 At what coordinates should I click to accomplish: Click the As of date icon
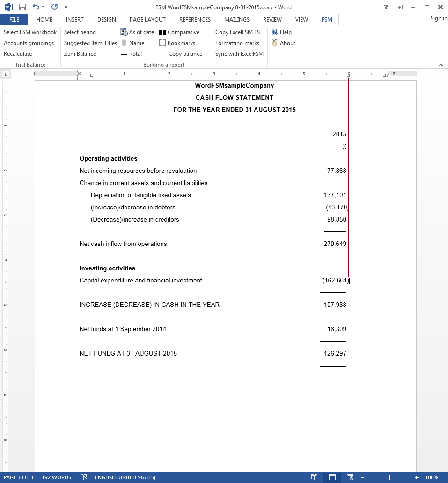(124, 32)
